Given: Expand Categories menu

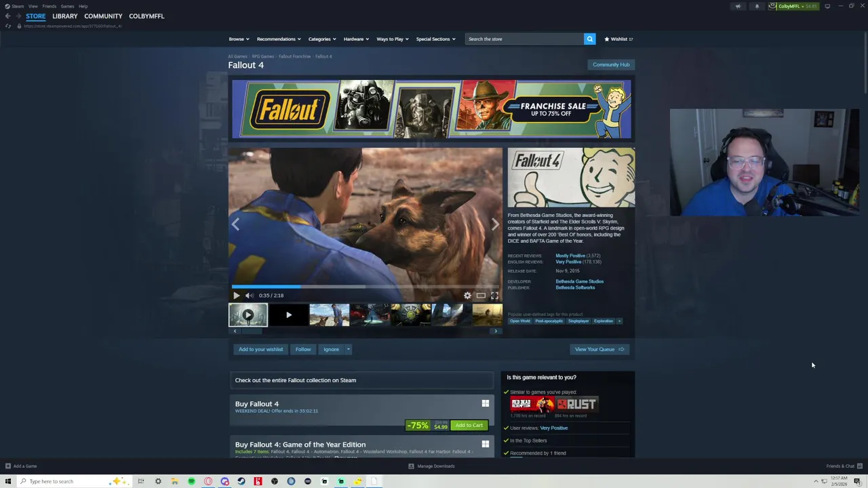Looking at the screenshot, I should click(322, 39).
